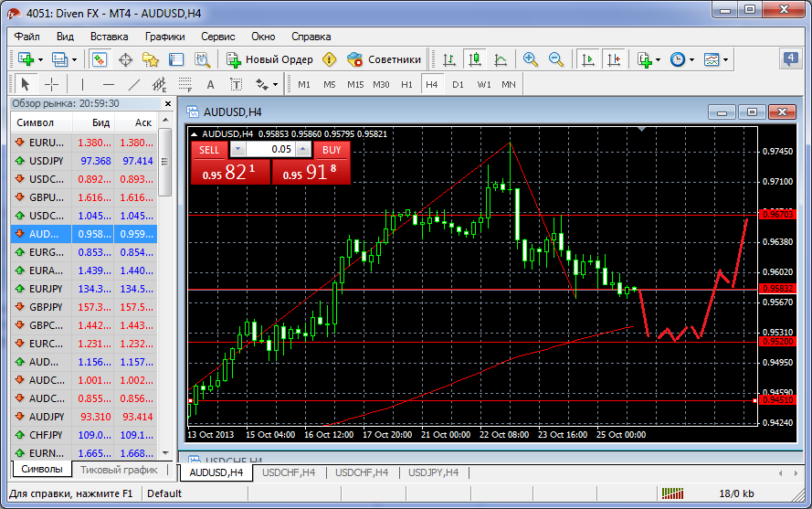Expand the new chart dropdown arrow

40,59
